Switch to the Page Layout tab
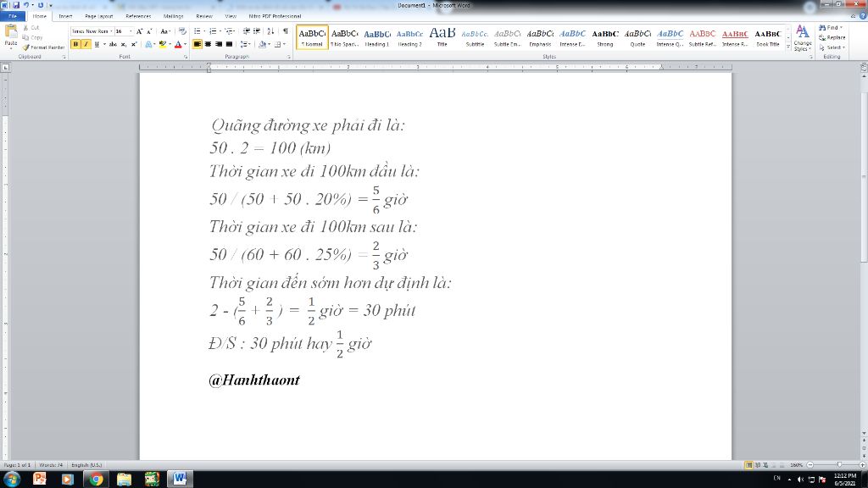Viewport: 868px width, 488px height. tap(99, 16)
